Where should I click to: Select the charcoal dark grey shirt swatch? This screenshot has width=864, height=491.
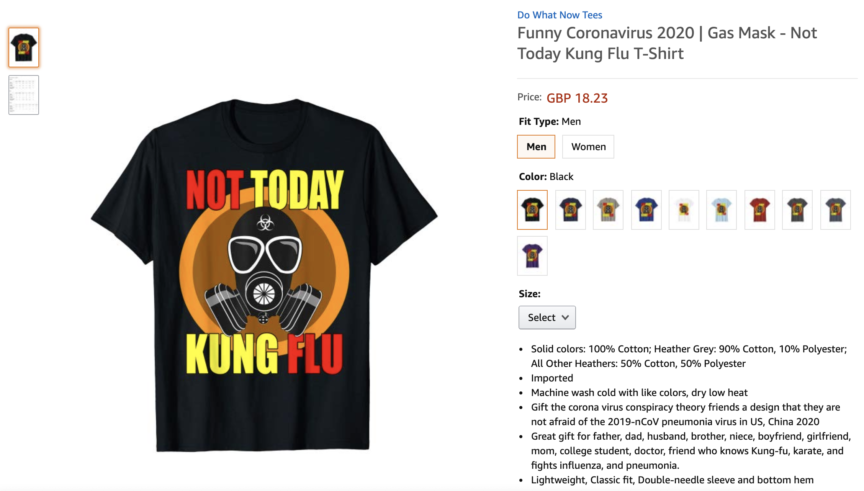pyautogui.click(x=798, y=210)
